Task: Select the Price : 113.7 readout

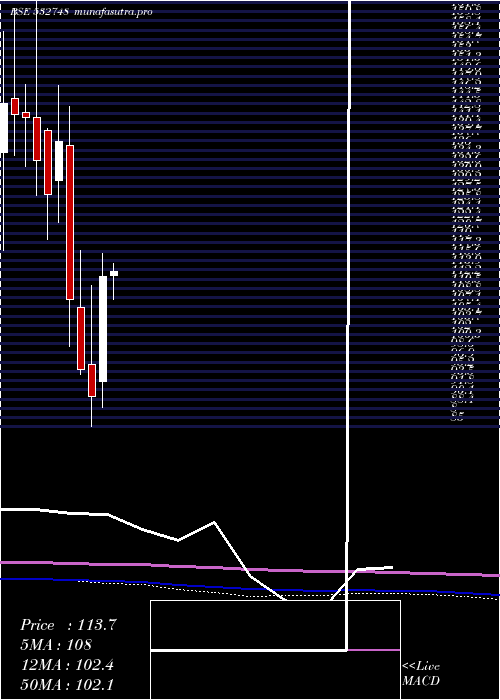Action: tap(68, 625)
